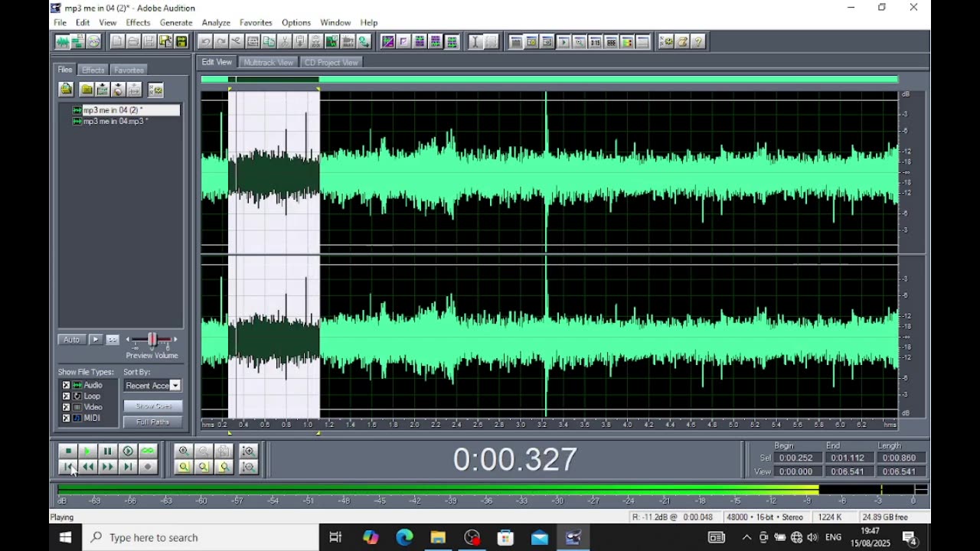Viewport: 980px width, 551px height.
Task: Click the Save floppy-disk toolbar icon
Action: point(149,41)
